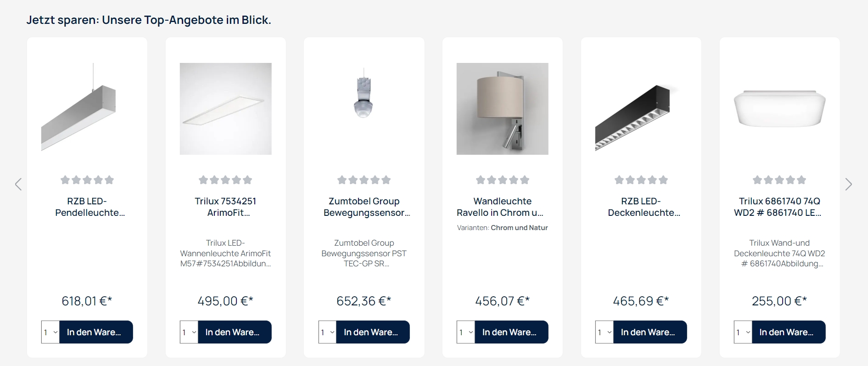Screen dimensions: 868x366
Task: Go to previous offers with left arrow
Action: click(18, 185)
